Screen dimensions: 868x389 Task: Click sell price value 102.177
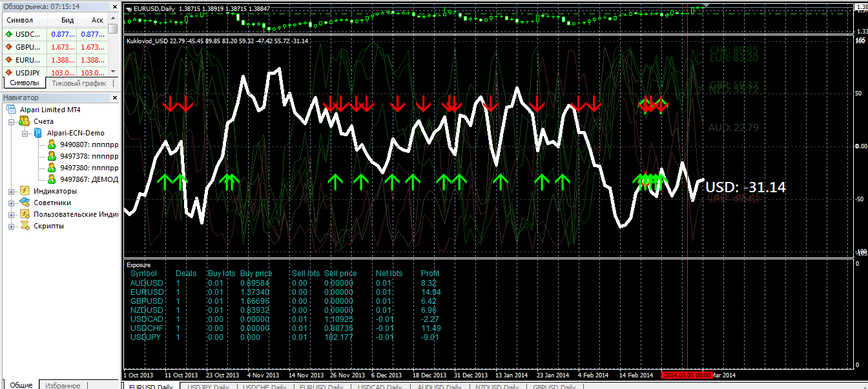tap(339, 337)
